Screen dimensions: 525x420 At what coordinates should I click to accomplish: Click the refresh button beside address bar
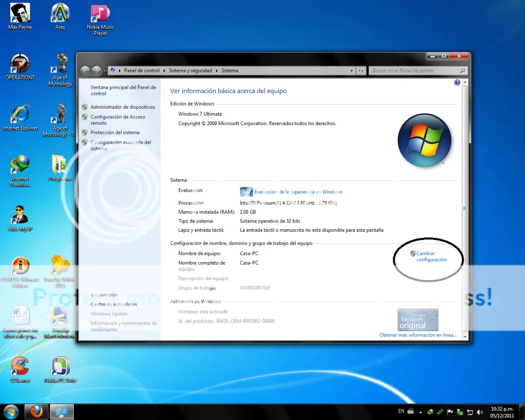coord(361,71)
